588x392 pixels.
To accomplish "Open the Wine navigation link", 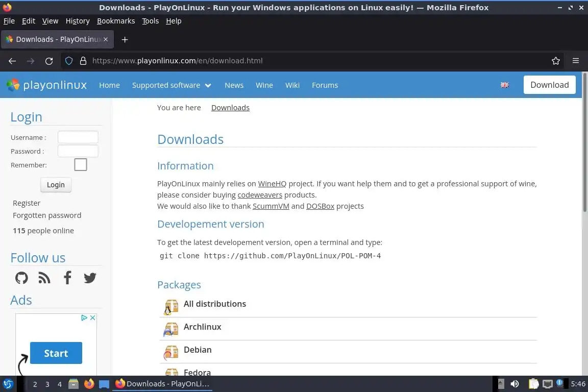I will tap(264, 85).
